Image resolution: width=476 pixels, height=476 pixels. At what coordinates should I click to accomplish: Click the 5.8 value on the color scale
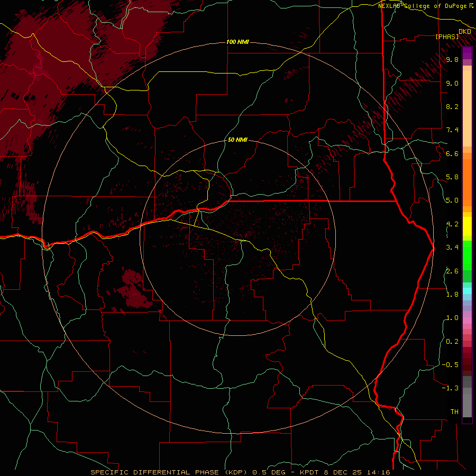click(452, 177)
